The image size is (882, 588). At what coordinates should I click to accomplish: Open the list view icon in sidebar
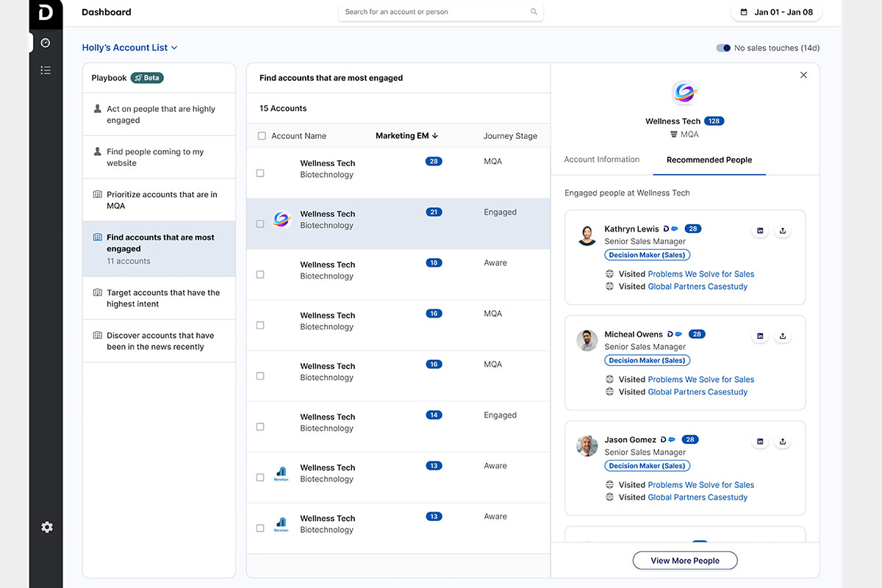[x=46, y=71]
